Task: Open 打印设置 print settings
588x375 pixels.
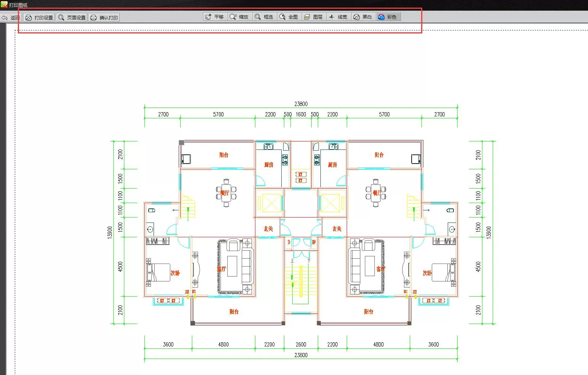Action: coord(39,17)
